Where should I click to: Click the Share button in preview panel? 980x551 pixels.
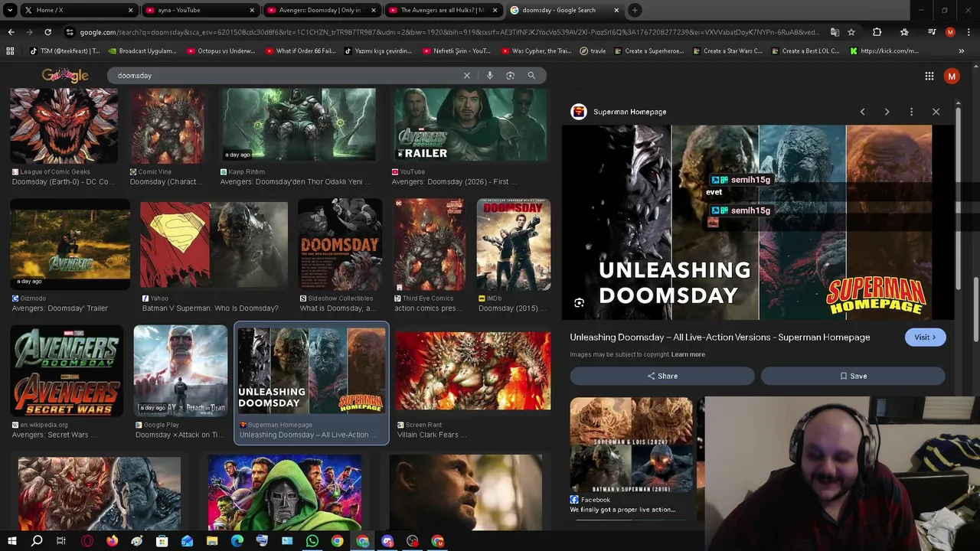(661, 376)
